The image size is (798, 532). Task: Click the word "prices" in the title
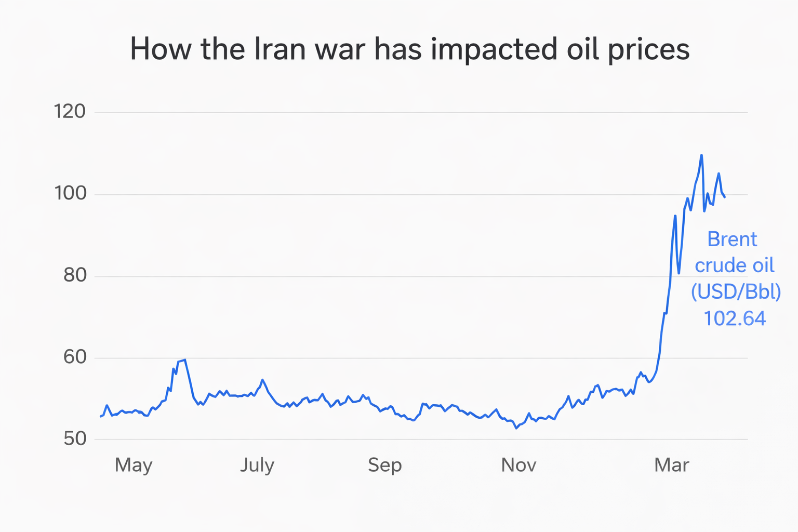pos(648,50)
